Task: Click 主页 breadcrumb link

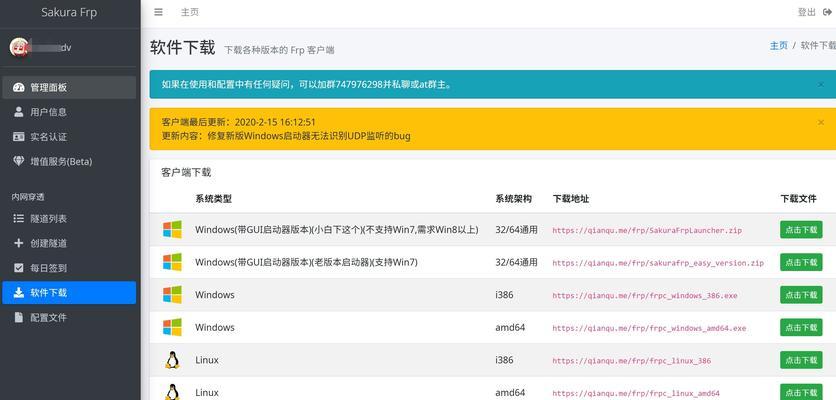Action: [778, 45]
